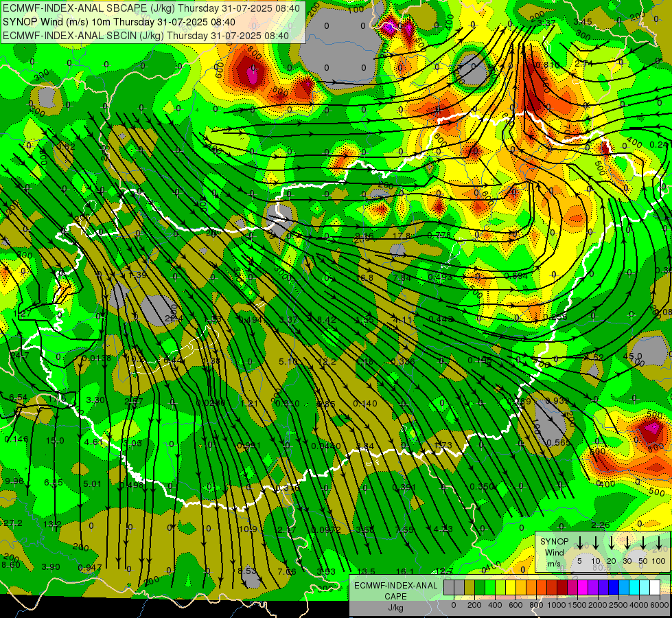
Task: Click the map value '0.778'
Action: (x=439, y=235)
